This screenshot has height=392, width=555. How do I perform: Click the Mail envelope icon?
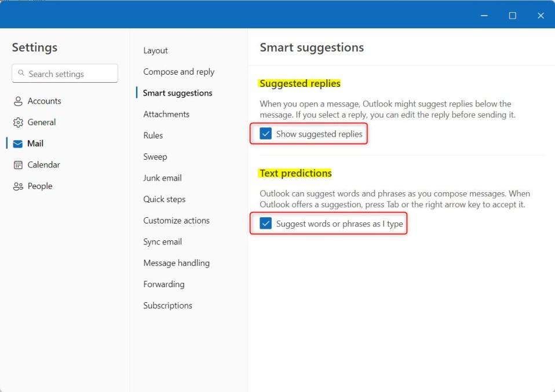tap(18, 144)
